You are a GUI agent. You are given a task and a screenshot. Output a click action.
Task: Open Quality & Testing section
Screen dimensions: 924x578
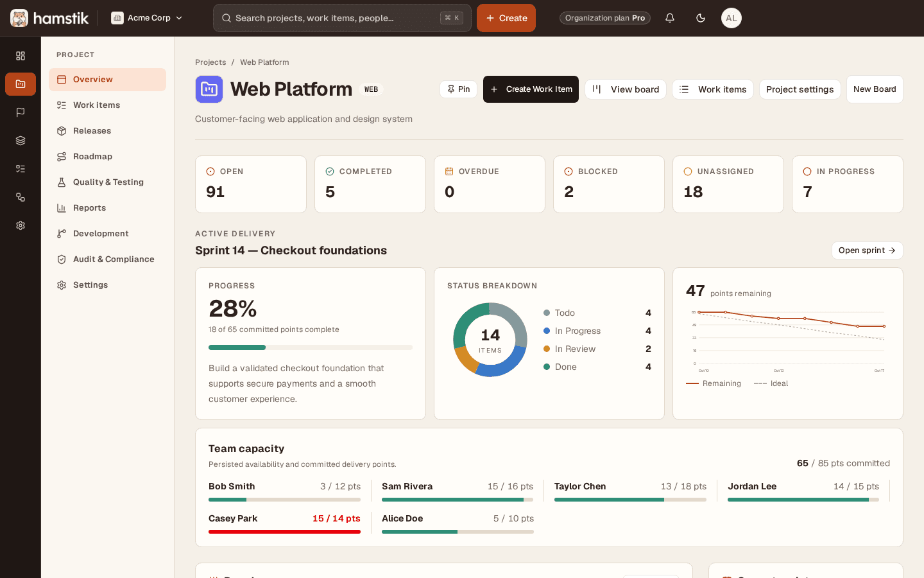point(107,182)
